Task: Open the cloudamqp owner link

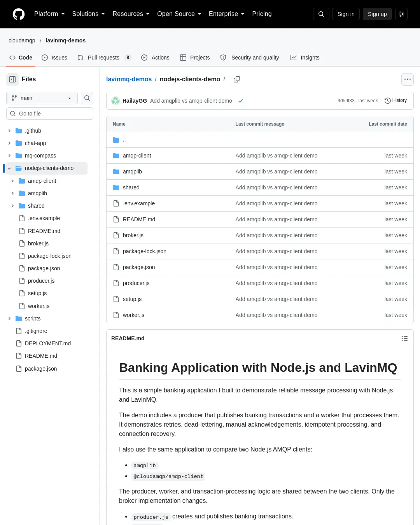Action: [22, 40]
